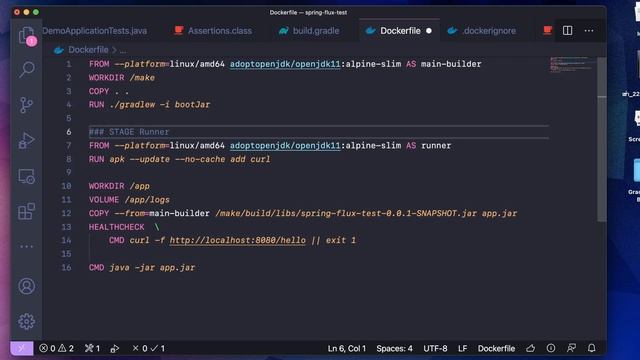640x360 pixels.
Task: Click 'main-builder' at end of line 1
Action: [x=451, y=64]
